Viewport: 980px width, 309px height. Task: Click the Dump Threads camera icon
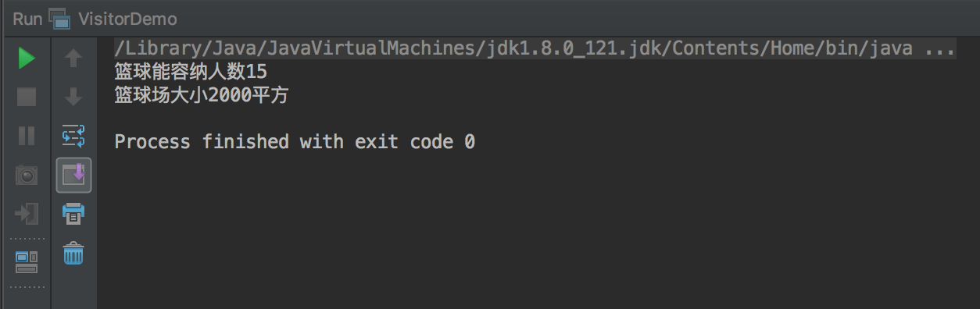[x=27, y=176]
